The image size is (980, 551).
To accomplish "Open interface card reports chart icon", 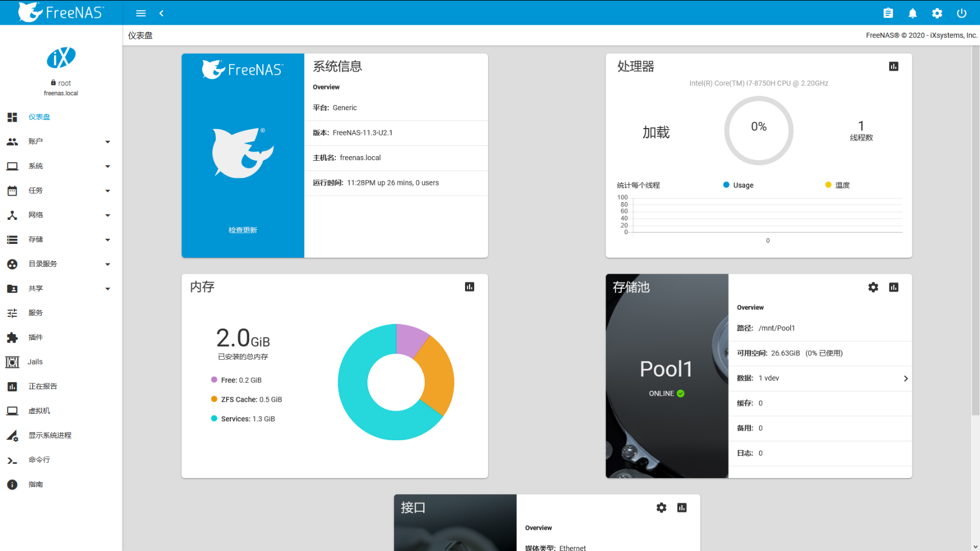I will (x=682, y=507).
